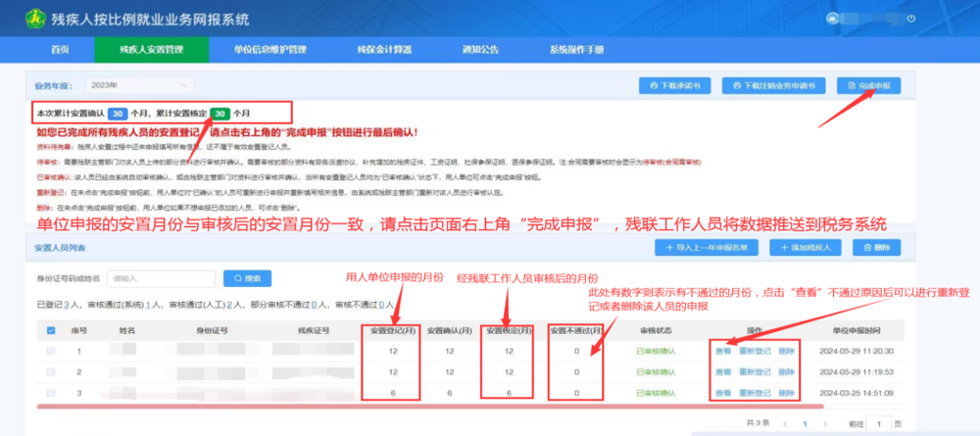
Task: Click the 添加残疾人 button
Action: pyautogui.click(x=805, y=247)
